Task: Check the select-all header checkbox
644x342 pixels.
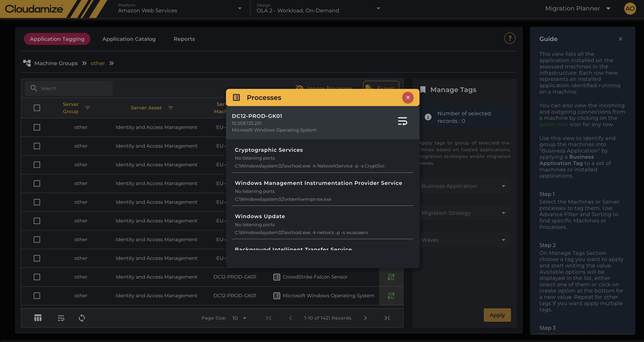Action: (x=37, y=108)
